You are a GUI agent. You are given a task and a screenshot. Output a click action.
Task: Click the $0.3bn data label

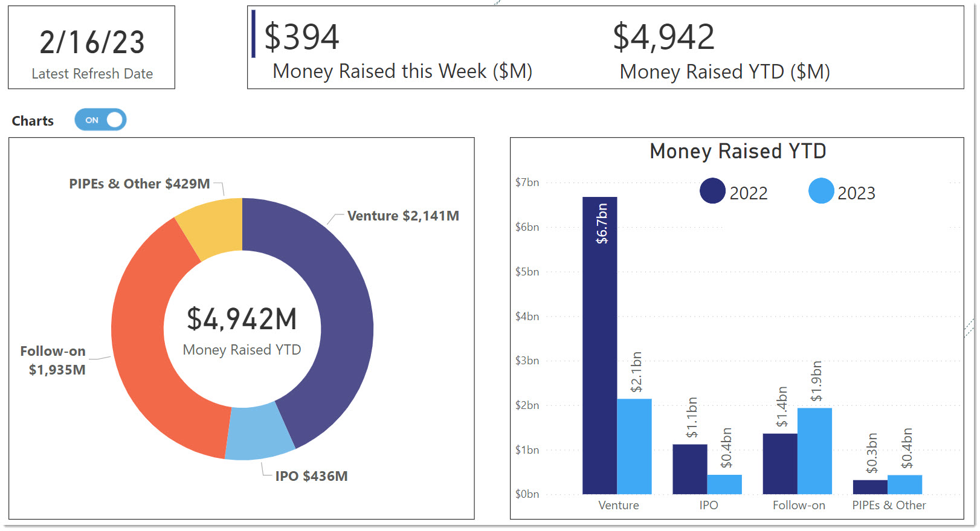pyautogui.click(x=872, y=453)
